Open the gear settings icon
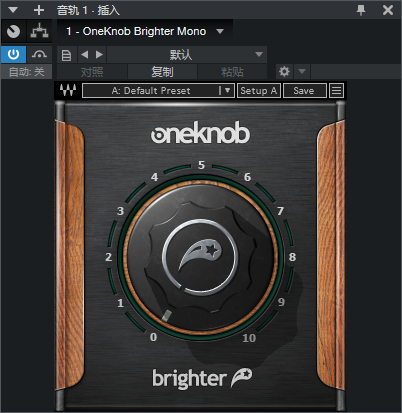The height and width of the screenshot is (413, 402). (x=284, y=72)
